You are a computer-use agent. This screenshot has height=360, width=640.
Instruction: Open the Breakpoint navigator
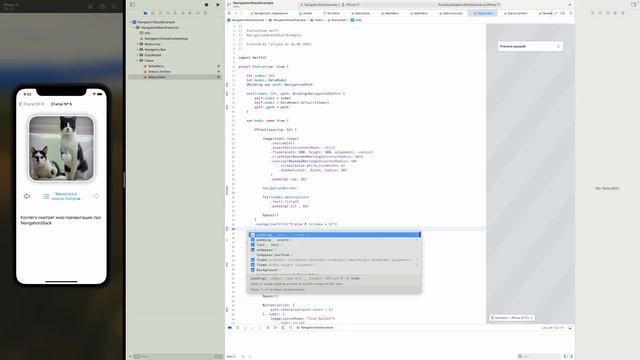click(x=198, y=13)
